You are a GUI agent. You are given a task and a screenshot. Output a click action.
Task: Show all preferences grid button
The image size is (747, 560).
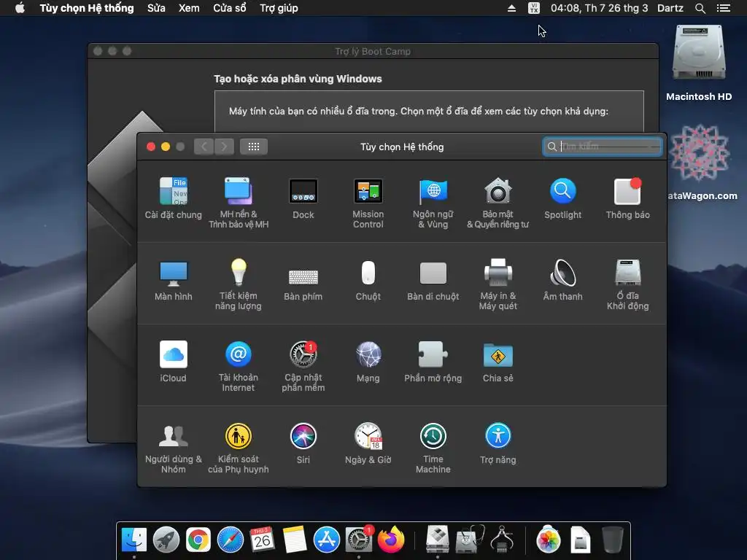point(254,147)
